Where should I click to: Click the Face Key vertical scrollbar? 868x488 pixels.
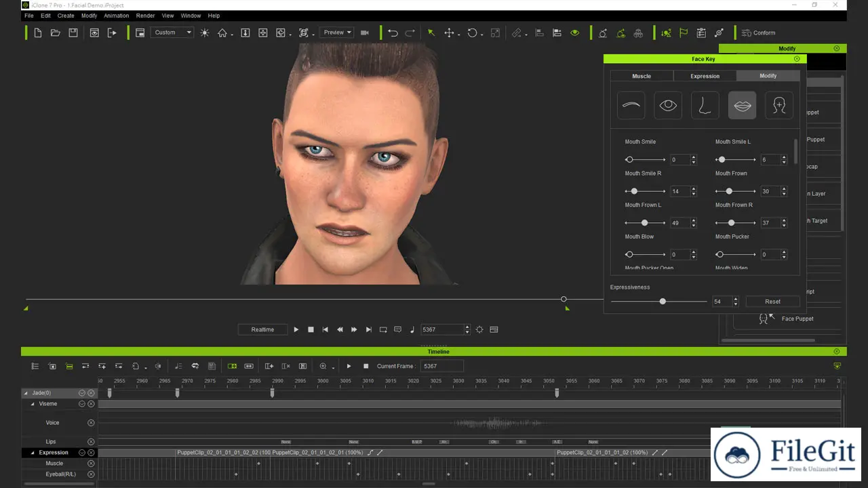[x=795, y=150]
